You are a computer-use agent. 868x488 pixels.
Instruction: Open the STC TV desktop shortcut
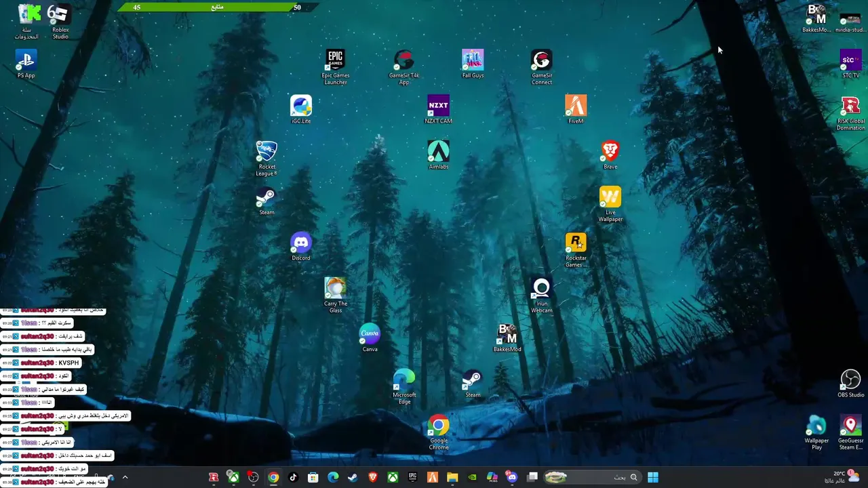point(850,64)
